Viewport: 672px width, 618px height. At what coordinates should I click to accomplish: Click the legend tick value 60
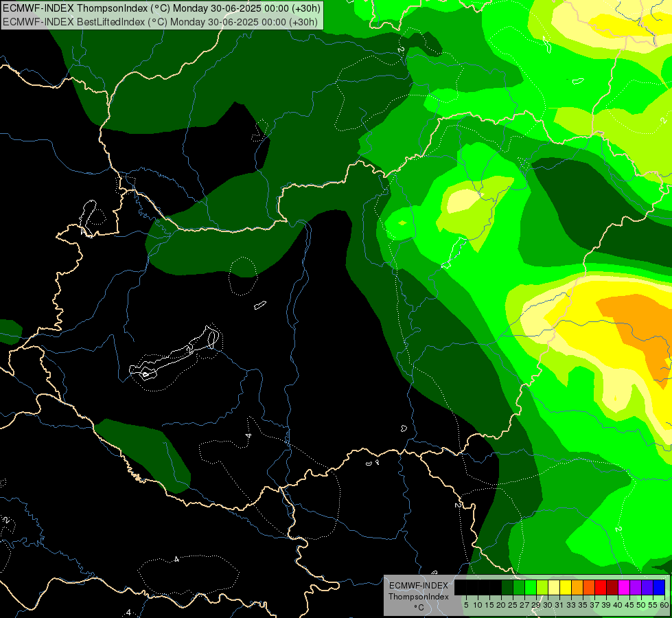664,605
